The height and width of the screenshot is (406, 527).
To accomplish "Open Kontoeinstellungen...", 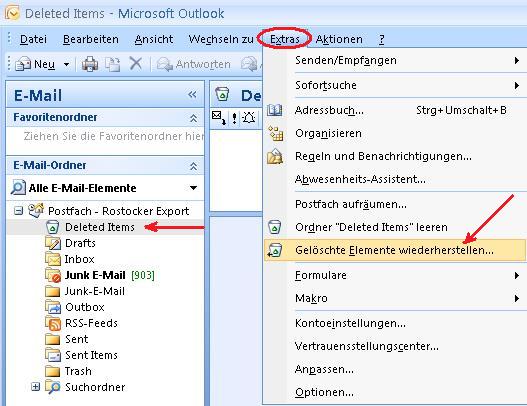I will point(394,323).
